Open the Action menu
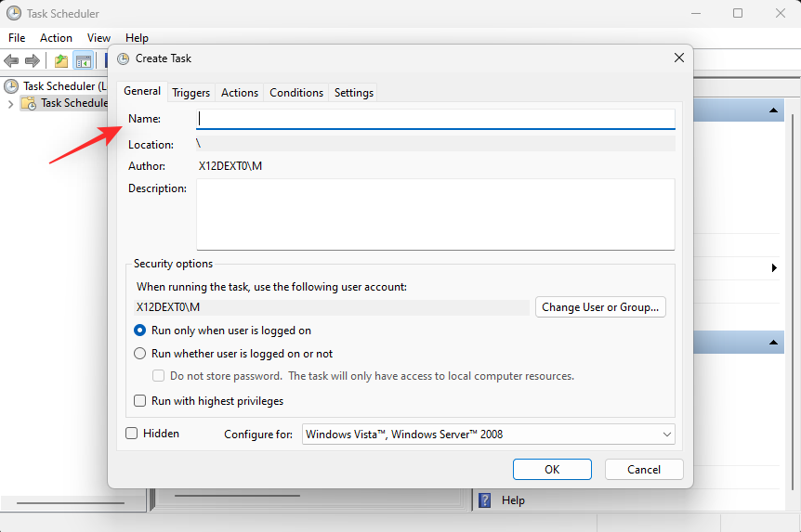Image resolution: width=801 pixels, height=532 pixels. point(56,38)
